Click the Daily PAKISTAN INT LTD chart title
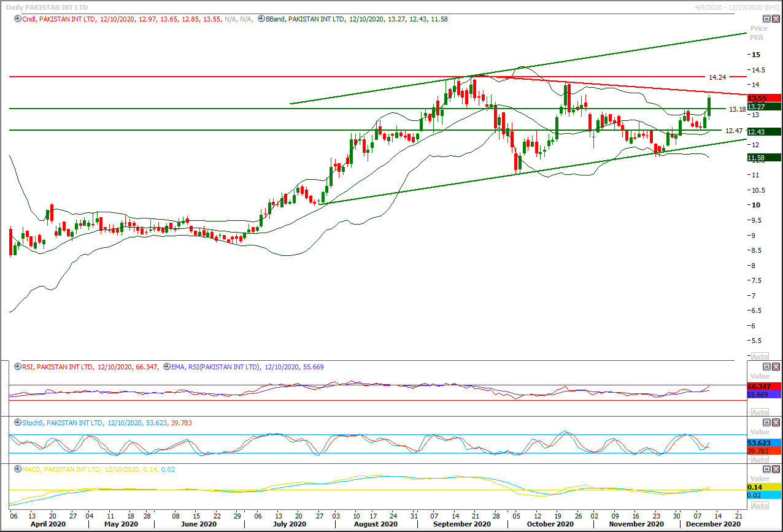This screenshot has width=783, height=532. [47, 7]
